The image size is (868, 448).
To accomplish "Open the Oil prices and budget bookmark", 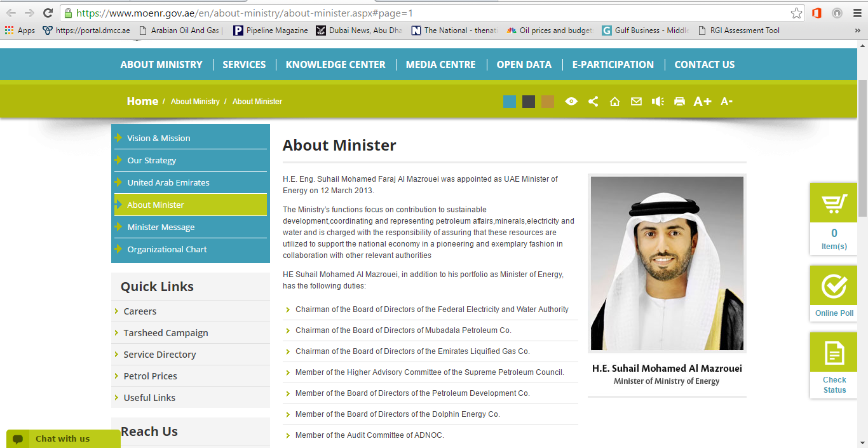I will point(550,31).
